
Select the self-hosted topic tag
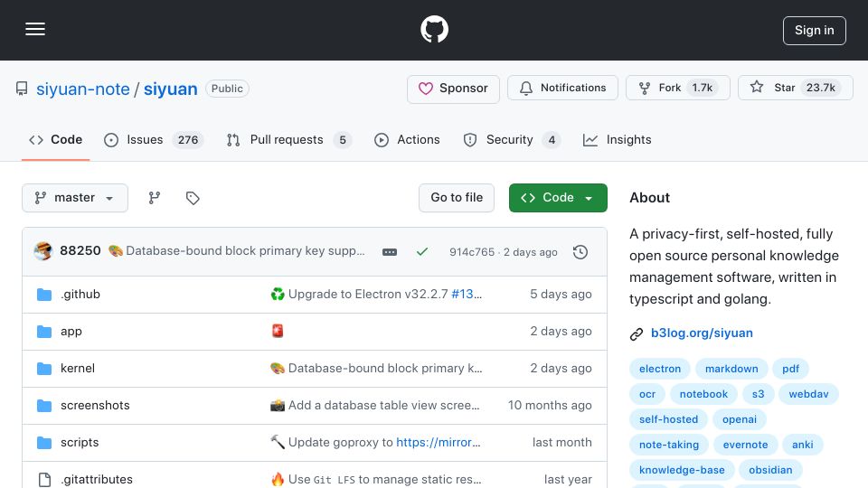669,420
